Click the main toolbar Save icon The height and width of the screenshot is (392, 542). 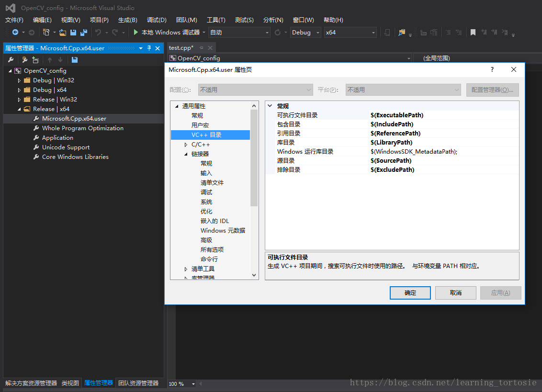73,33
